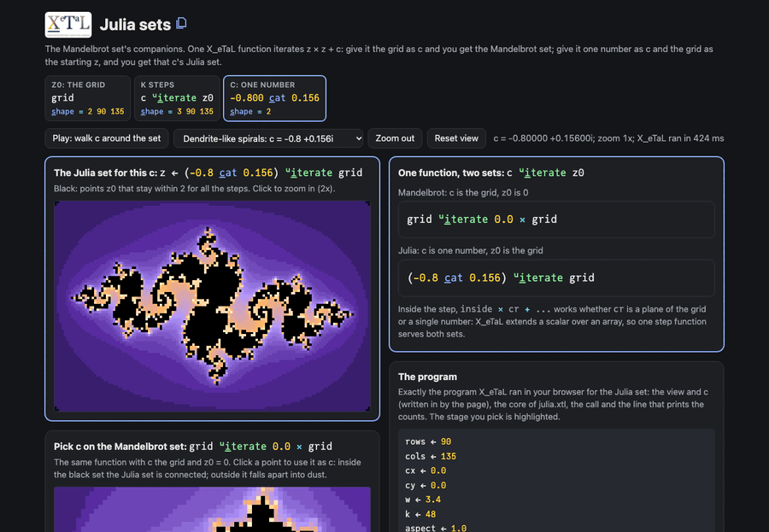
Task: Click the program line 'cx ← 0.0'
Action: pos(426,471)
